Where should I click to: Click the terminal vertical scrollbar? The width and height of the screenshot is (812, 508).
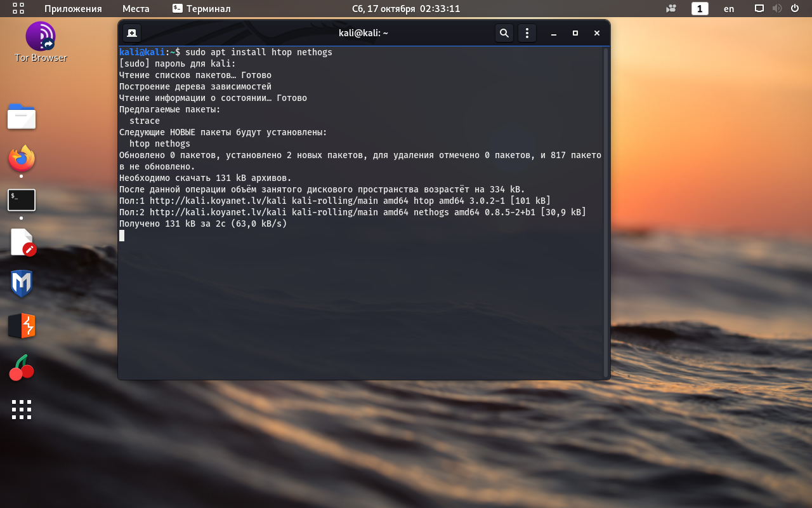pos(606,213)
